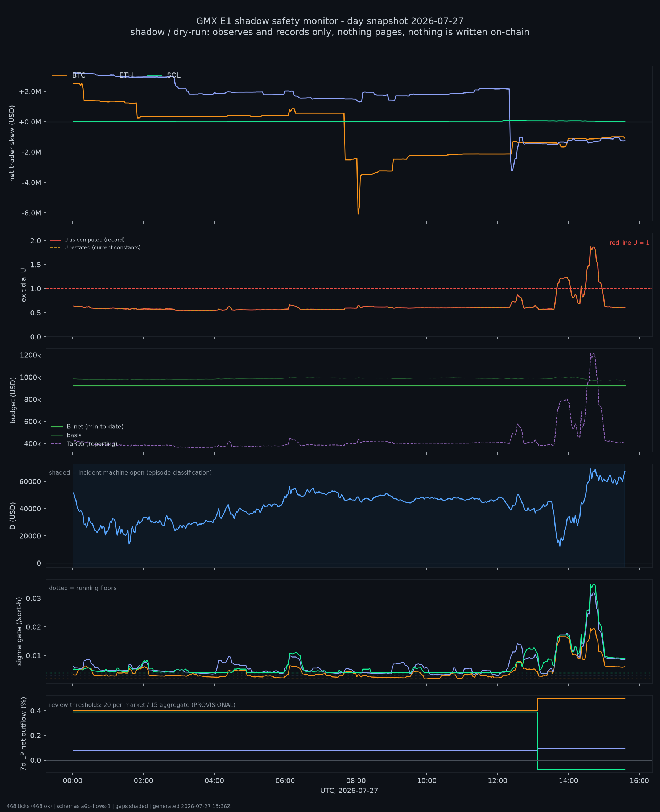The image size is (660, 812).
Task: Click the TaR95 (reporting) legend entry
Action: [x=84, y=444]
